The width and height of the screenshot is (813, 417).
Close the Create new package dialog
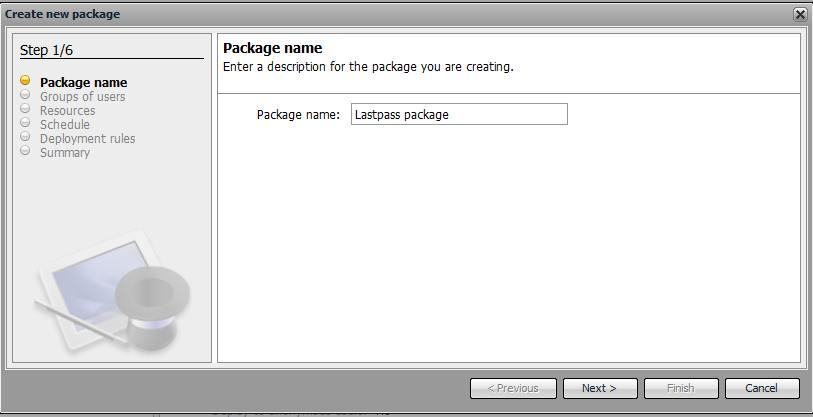pyautogui.click(x=800, y=14)
